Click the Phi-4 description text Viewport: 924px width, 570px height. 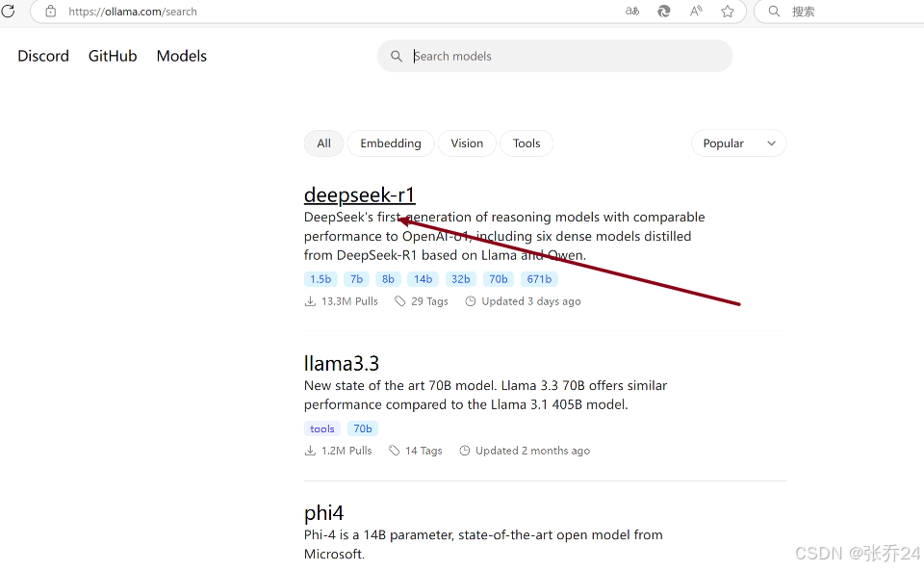(483, 544)
